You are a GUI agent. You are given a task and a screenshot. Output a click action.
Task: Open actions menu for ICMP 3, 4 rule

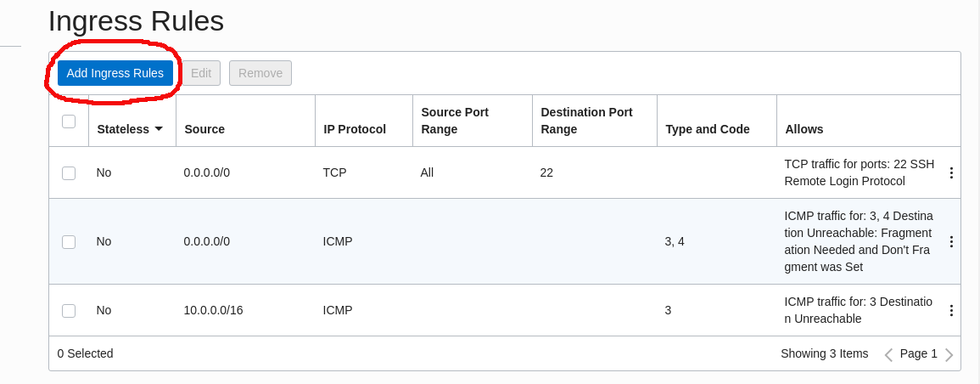tap(950, 241)
